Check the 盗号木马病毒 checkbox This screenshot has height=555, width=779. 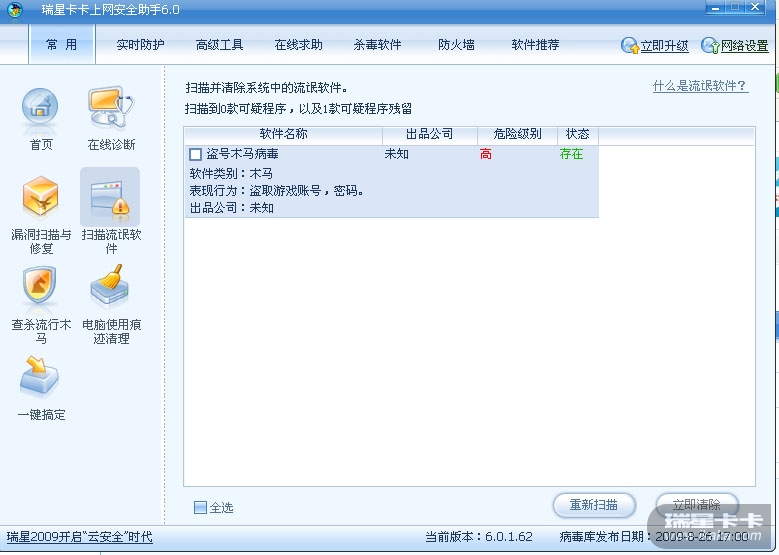(195, 154)
